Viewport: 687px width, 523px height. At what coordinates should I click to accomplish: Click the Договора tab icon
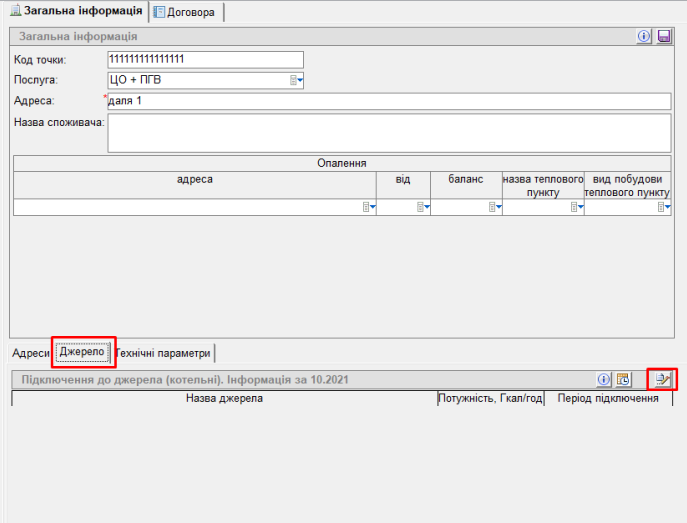[x=160, y=12]
